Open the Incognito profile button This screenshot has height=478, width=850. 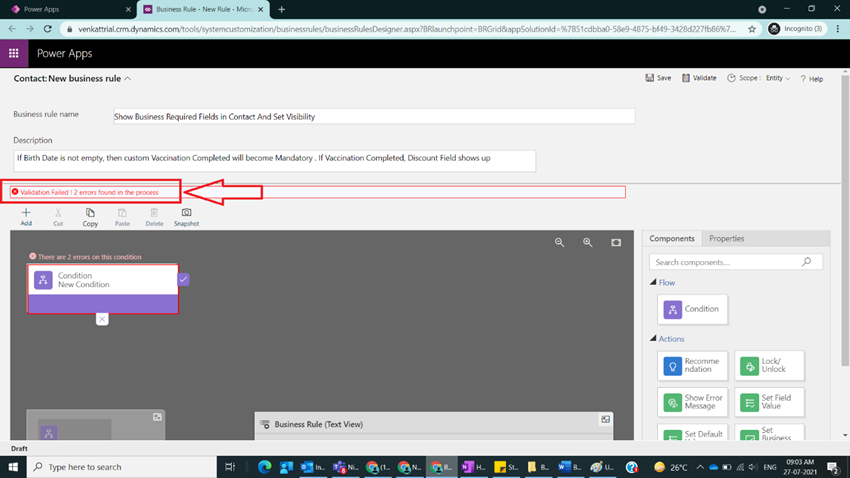pos(796,29)
